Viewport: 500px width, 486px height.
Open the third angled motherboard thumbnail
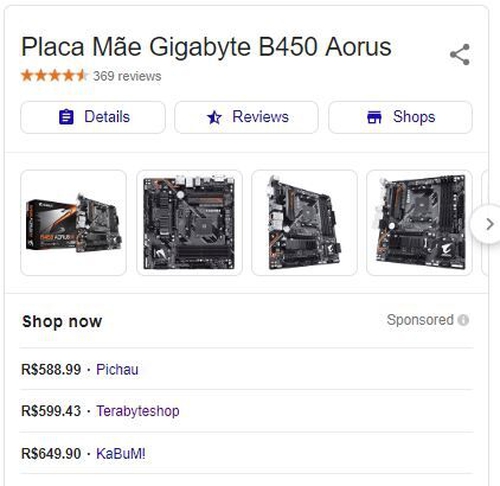click(304, 223)
